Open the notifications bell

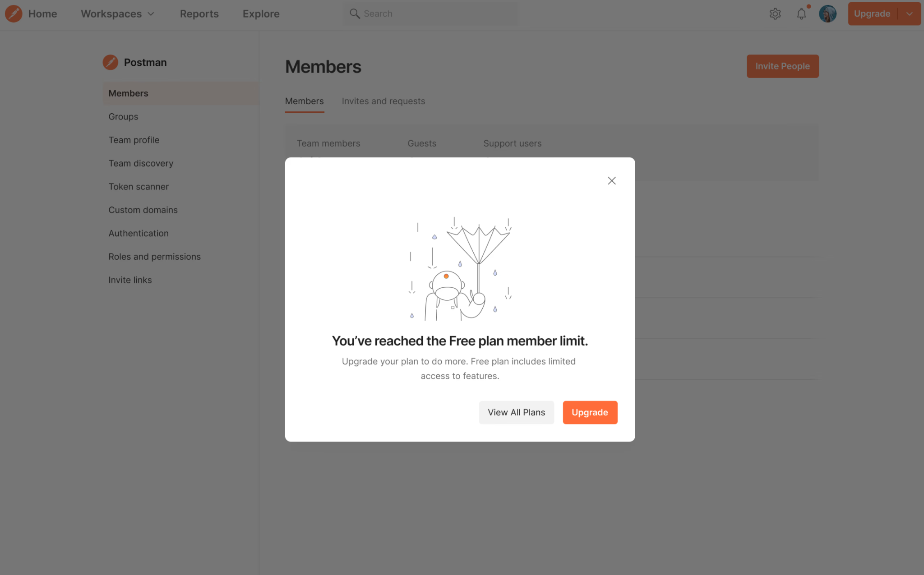[x=801, y=14]
